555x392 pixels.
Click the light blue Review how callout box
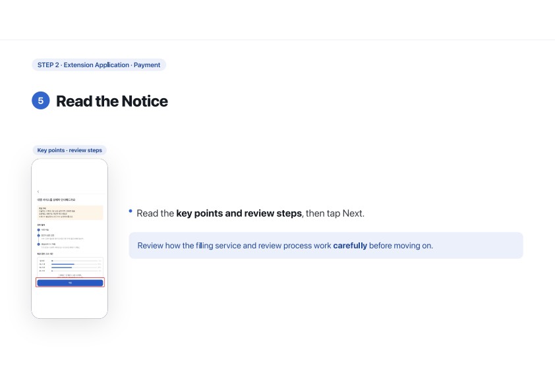pyautogui.click(x=326, y=246)
